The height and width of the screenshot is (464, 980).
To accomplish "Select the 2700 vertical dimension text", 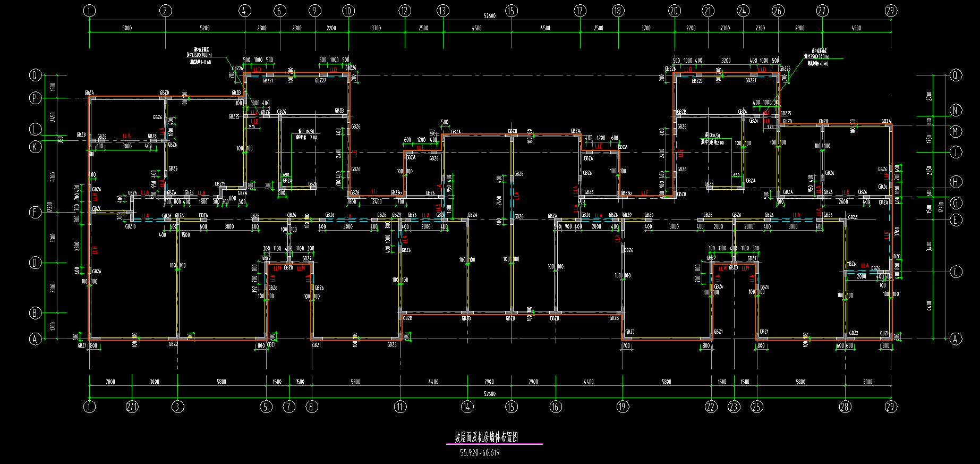I will click(928, 96).
